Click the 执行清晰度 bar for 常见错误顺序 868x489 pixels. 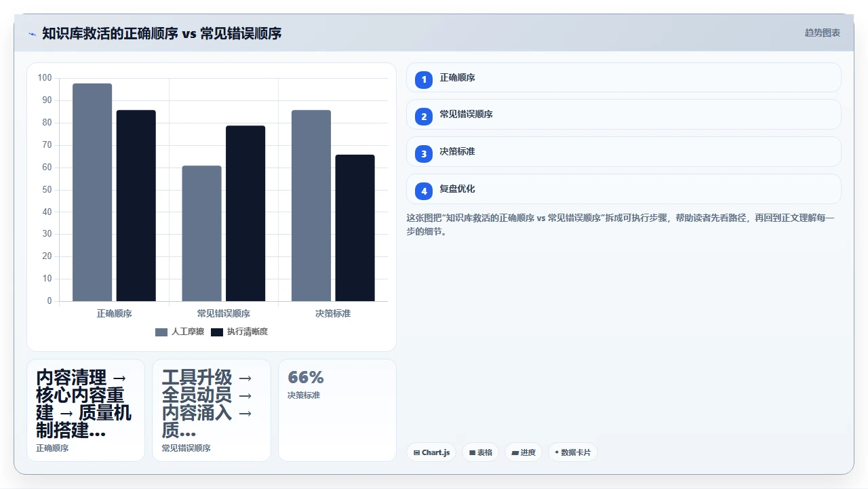[245, 214]
